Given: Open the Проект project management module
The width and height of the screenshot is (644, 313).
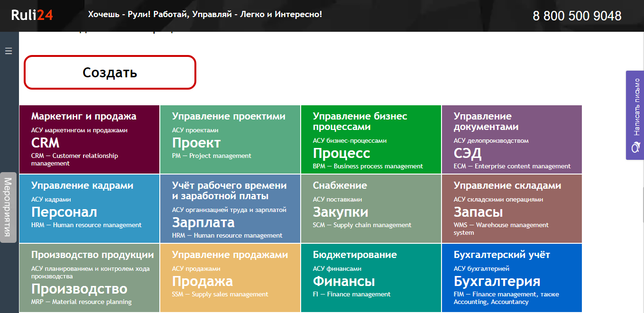Looking at the screenshot, I should coord(230,139).
